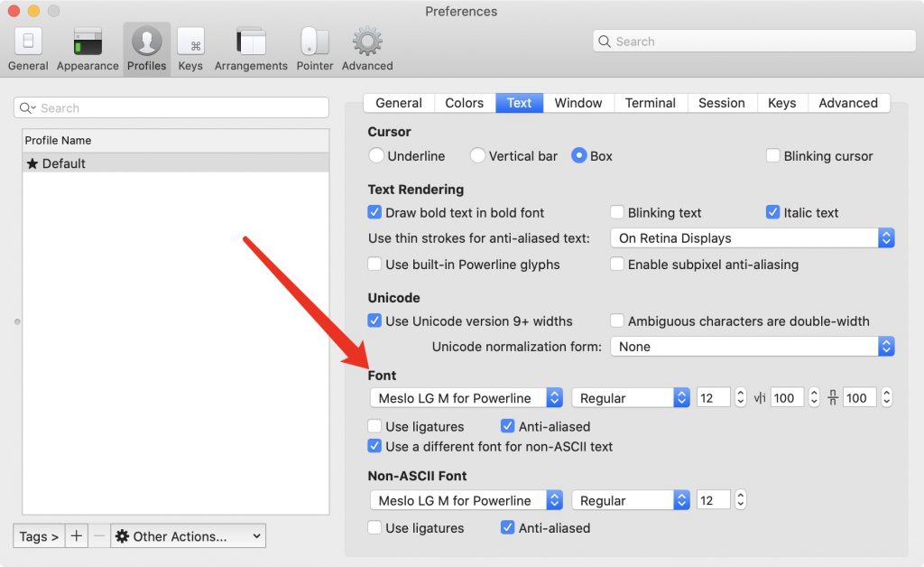Select the Default profile row
Viewport: 924px width, 567px height.
click(x=176, y=163)
